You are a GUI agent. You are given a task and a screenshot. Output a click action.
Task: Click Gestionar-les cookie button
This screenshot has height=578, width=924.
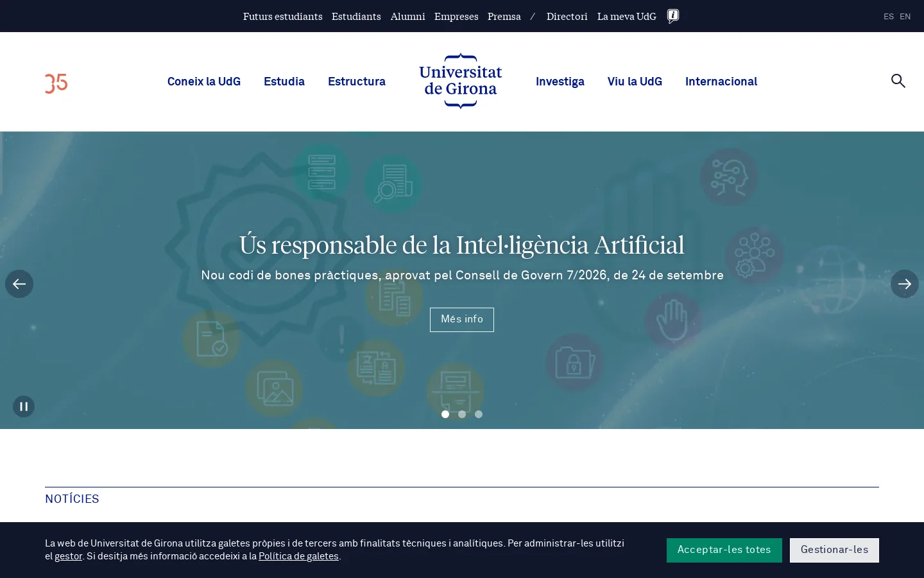pos(834,550)
